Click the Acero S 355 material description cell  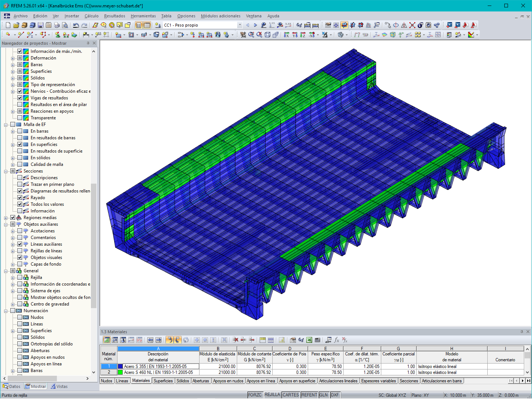point(159,366)
